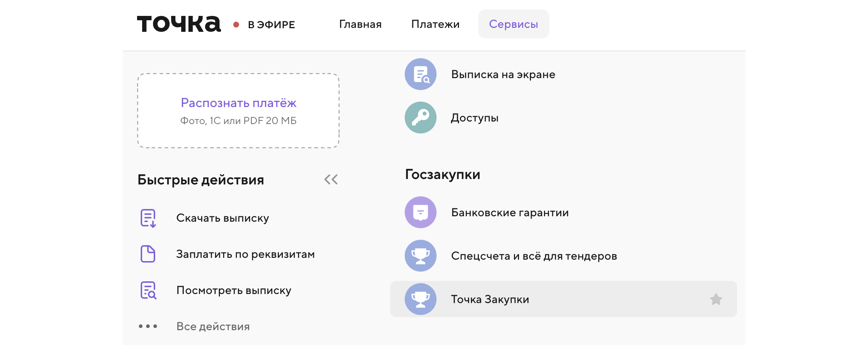Collapse the Быстрые действия panel
Image resolution: width=868 pixels, height=345 pixels.
[x=331, y=179]
